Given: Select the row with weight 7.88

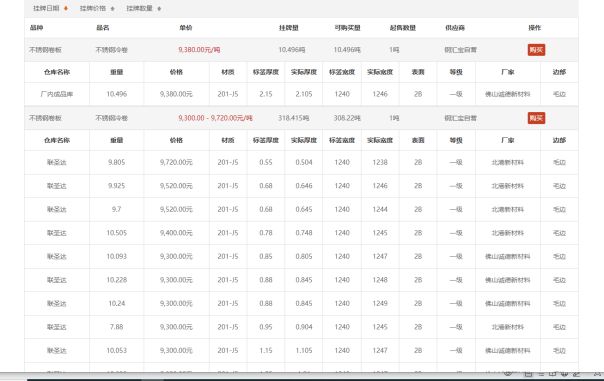Looking at the screenshot, I should 301,327.
